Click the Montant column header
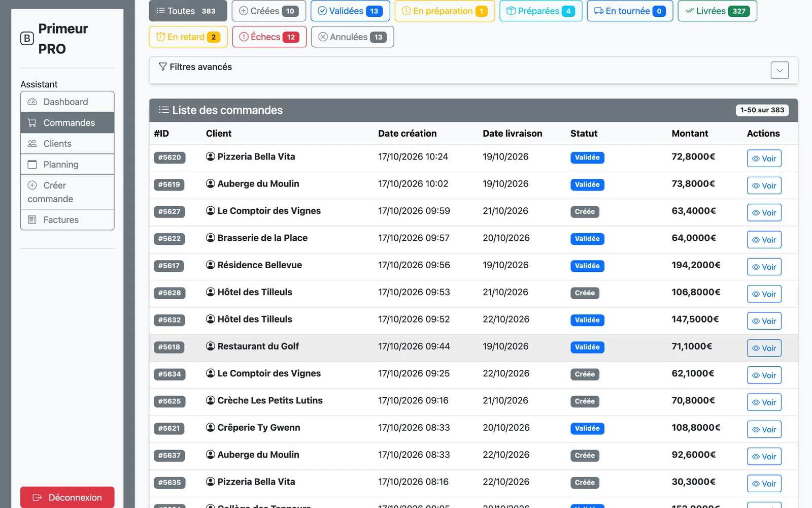 pos(690,133)
